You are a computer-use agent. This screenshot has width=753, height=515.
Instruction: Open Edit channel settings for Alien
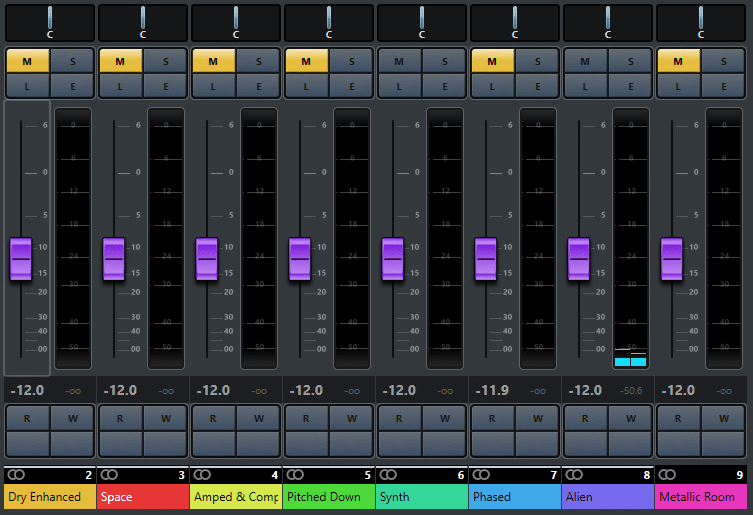click(630, 86)
